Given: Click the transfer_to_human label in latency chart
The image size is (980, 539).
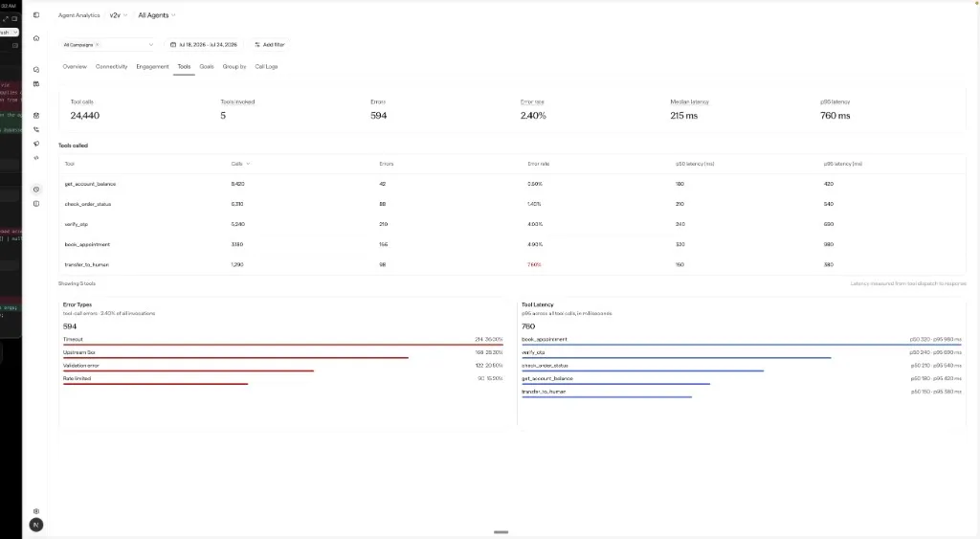Looking at the screenshot, I should pyautogui.click(x=544, y=392).
